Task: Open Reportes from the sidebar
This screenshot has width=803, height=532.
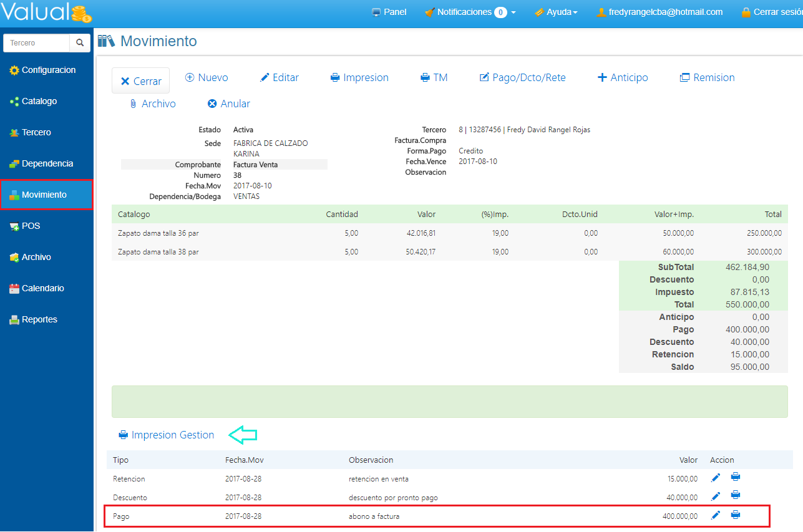Action: (39, 319)
